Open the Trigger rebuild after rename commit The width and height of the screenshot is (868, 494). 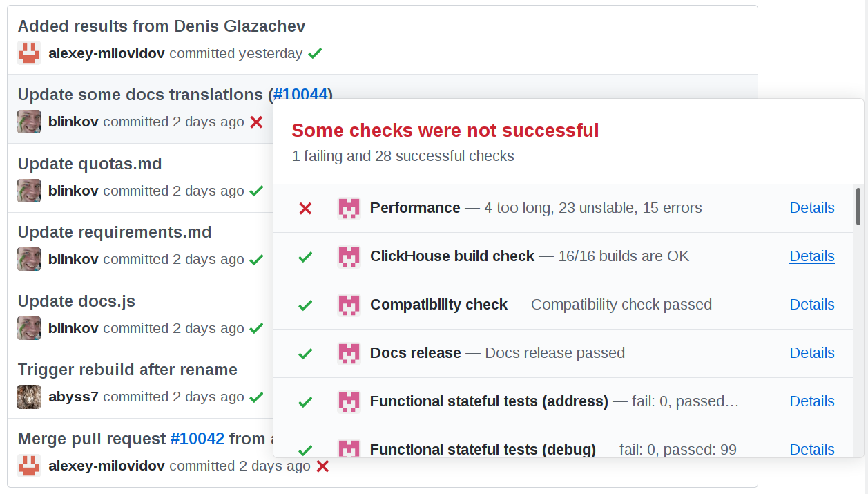[127, 370]
